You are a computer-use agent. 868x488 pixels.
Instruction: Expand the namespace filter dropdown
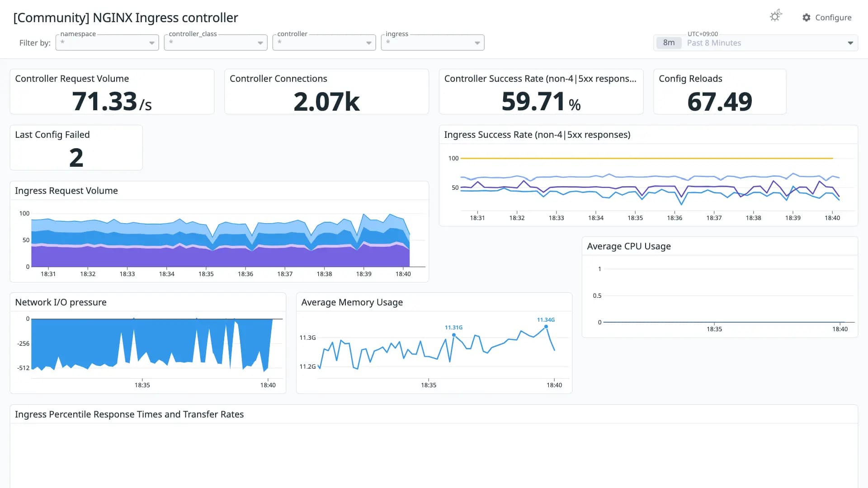pyautogui.click(x=107, y=42)
